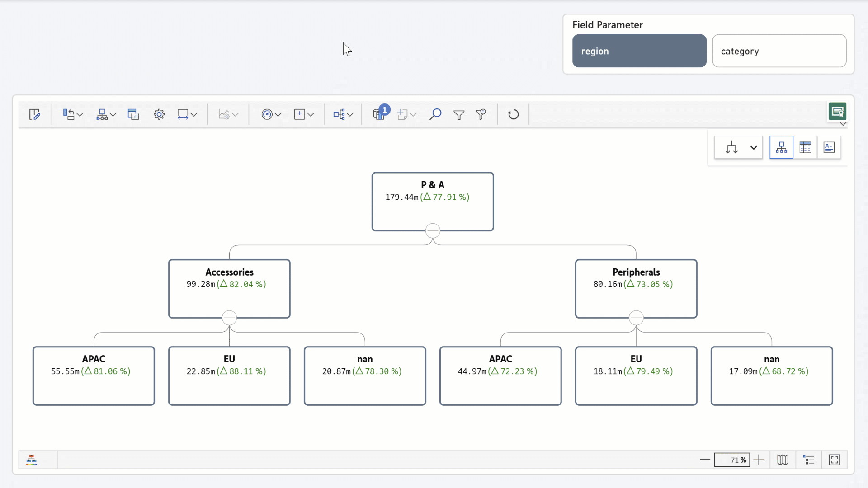Click the green panel icon top right
The width and height of the screenshot is (868, 488).
[x=837, y=111]
